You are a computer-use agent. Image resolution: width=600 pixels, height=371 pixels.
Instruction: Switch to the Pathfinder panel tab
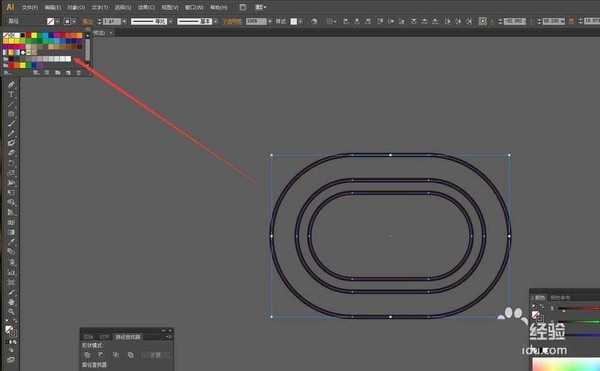point(128,337)
